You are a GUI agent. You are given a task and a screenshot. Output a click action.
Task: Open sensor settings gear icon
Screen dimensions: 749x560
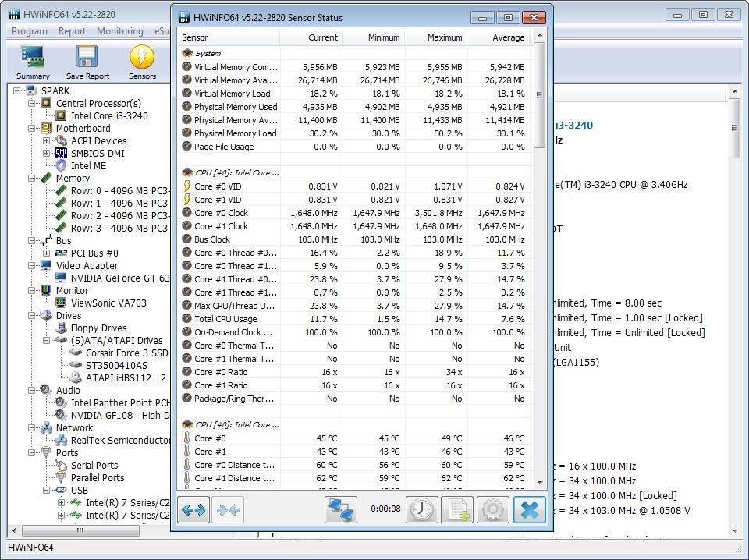(x=492, y=509)
